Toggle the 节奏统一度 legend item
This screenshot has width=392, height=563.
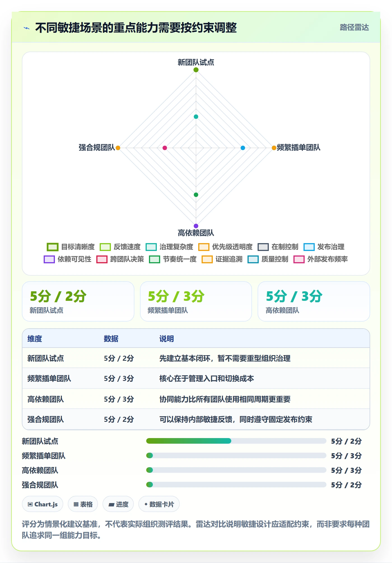coord(173,259)
